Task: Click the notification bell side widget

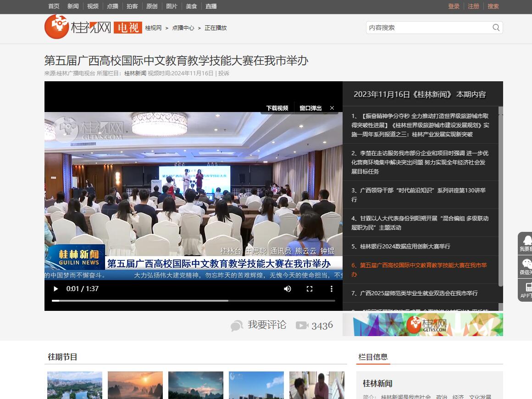Action: pyautogui.click(x=526, y=243)
